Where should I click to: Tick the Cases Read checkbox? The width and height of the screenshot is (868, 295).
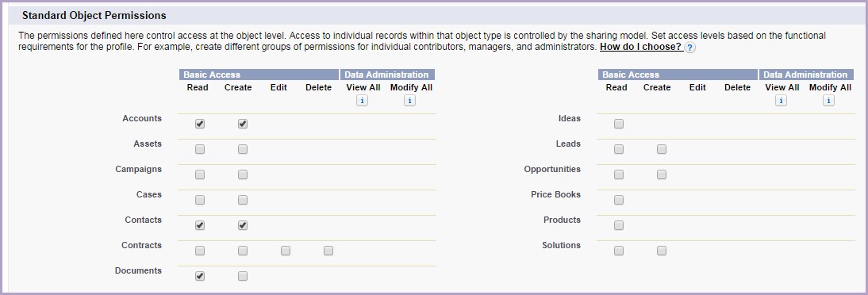point(200,201)
